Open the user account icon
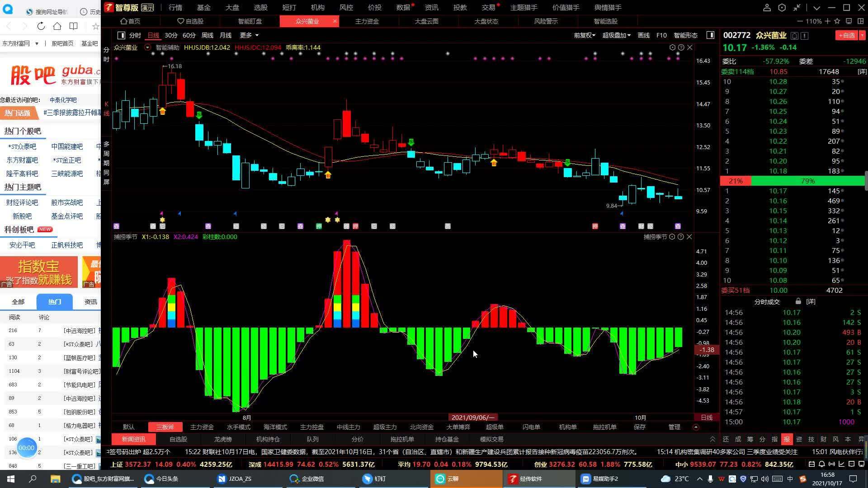The image size is (868, 488). 767,8
